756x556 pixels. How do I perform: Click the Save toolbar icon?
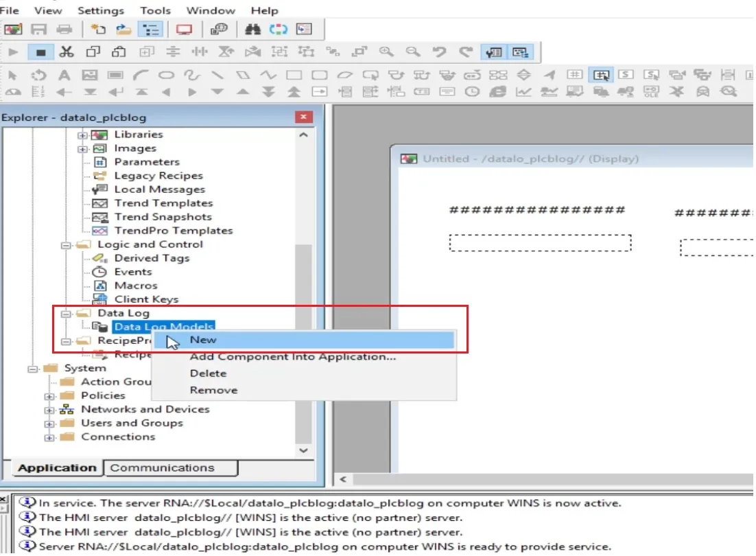[x=38, y=29]
